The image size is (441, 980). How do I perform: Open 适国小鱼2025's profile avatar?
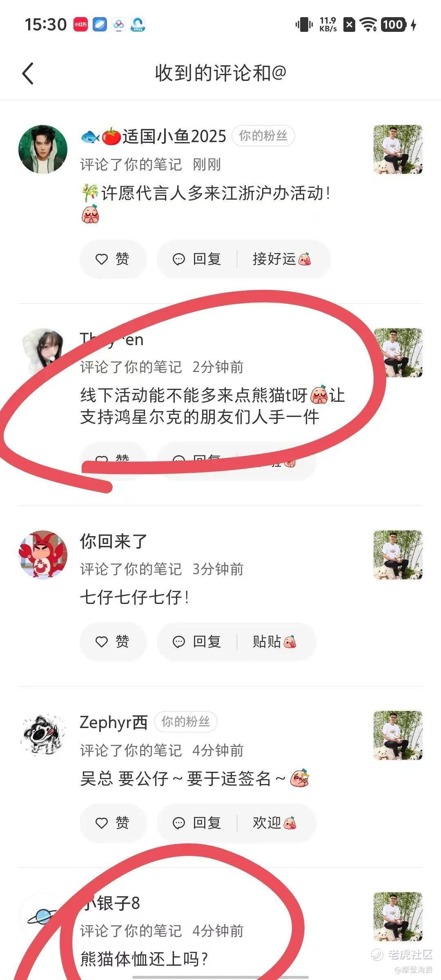click(43, 149)
